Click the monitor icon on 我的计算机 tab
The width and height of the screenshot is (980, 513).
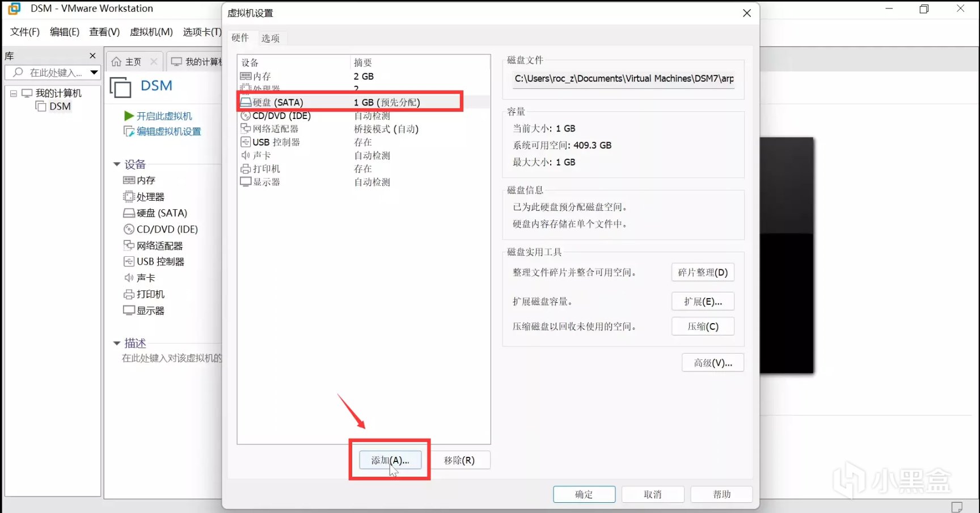click(177, 62)
